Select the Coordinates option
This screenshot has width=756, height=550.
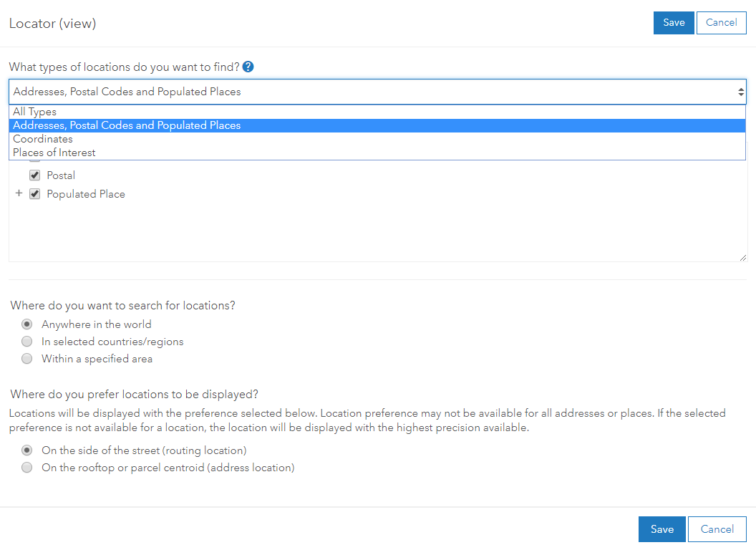[x=43, y=139]
